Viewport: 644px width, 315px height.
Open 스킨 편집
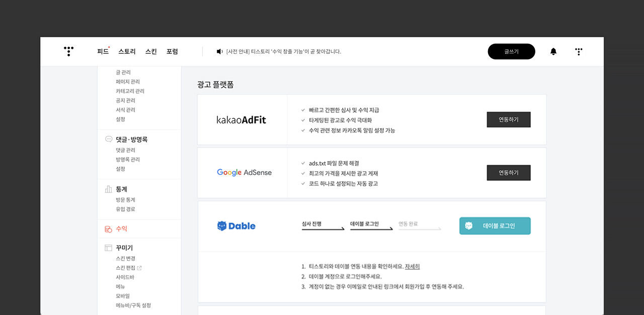click(x=125, y=268)
